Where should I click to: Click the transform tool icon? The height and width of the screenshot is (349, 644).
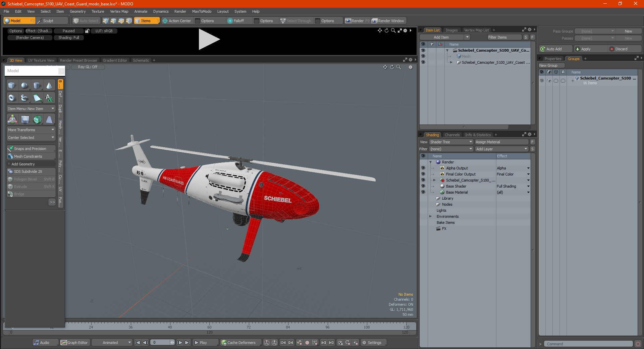tap(12, 119)
